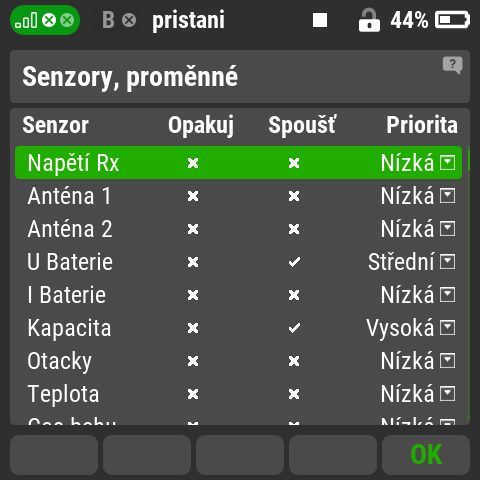This screenshot has height=480, width=480.
Task: Open Priorita dropdown for Napětí Rx
Action: pos(418,163)
